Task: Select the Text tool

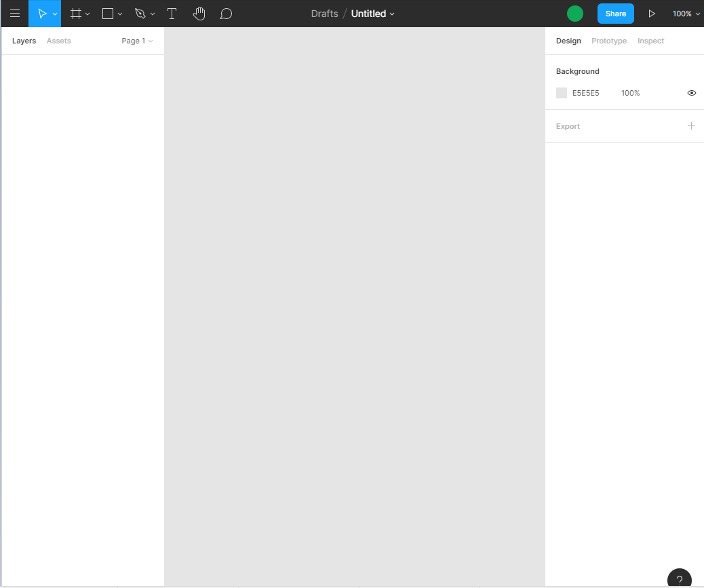Action: point(172,14)
